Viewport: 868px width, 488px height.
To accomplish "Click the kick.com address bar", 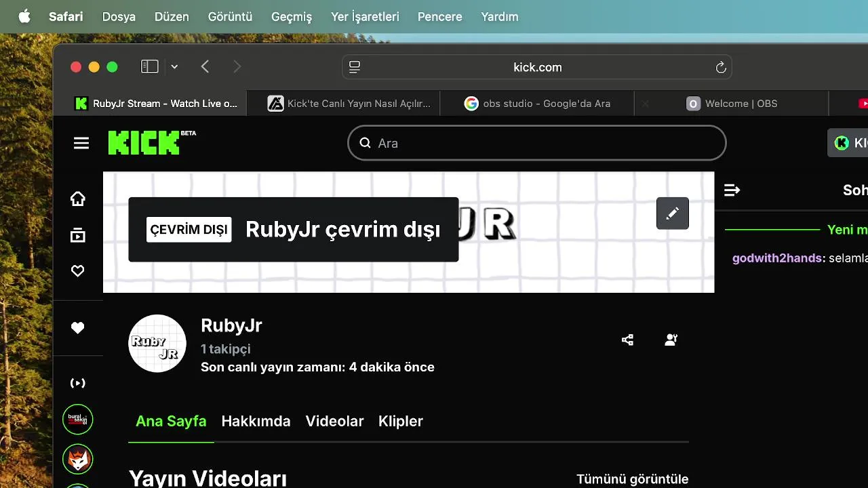I will click(537, 67).
